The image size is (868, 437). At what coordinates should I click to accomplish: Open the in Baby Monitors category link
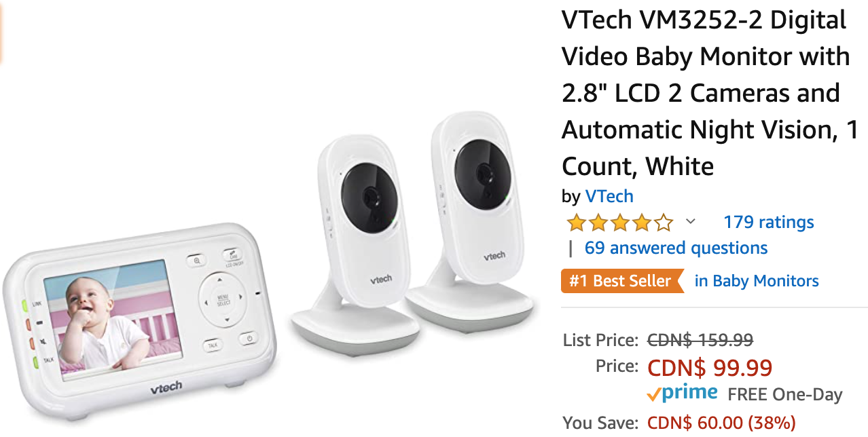click(x=757, y=281)
